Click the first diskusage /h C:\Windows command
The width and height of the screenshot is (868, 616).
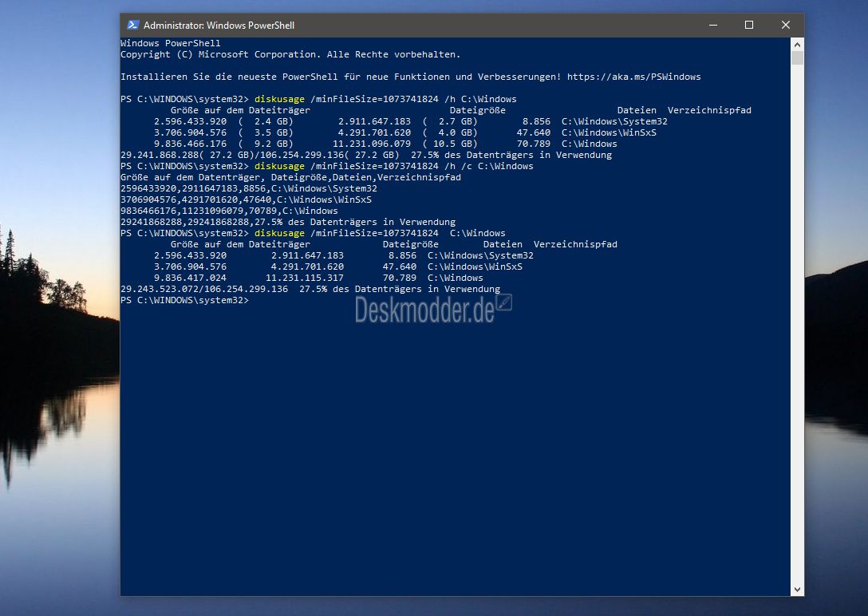(385, 99)
